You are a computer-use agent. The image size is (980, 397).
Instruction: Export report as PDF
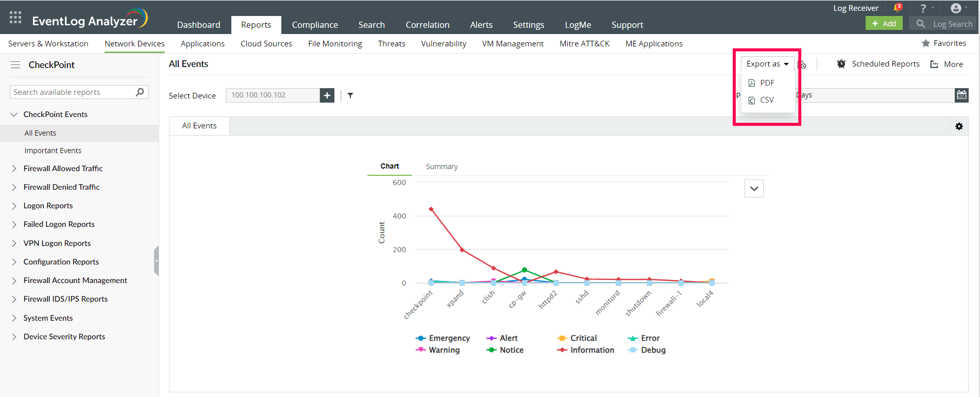pos(767,83)
